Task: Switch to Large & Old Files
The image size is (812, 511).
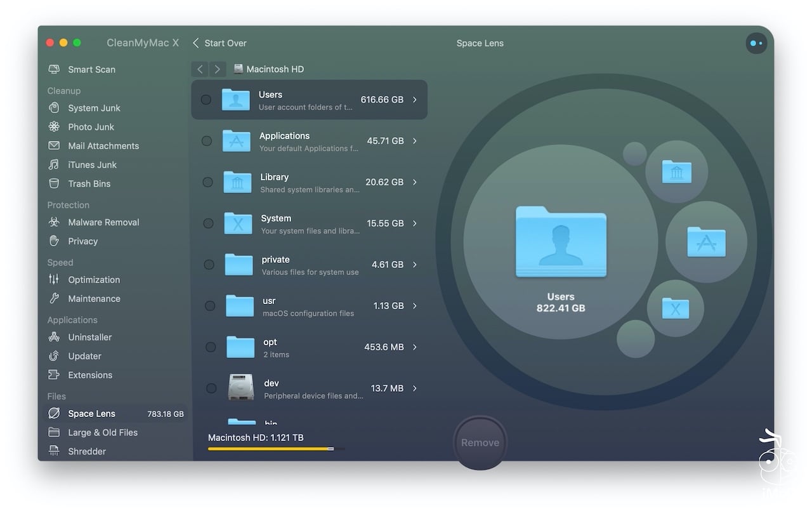Action: (x=102, y=432)
